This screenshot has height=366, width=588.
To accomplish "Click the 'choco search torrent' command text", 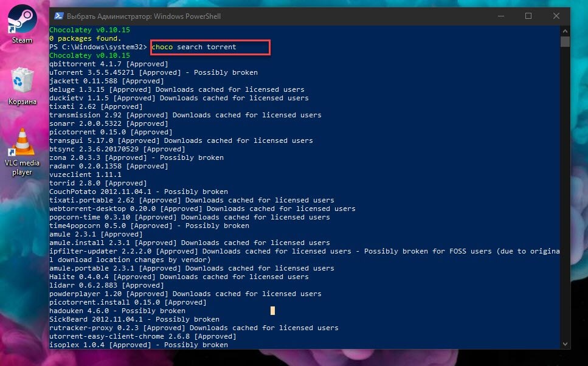I will [x=194, y=47].
